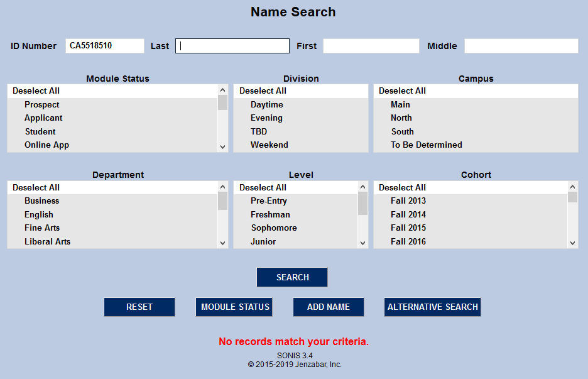Image resolution: width=588 pixels, height=379 pixels.
Task: Select Fine Arts in Department list
Action: coord(42,228)
